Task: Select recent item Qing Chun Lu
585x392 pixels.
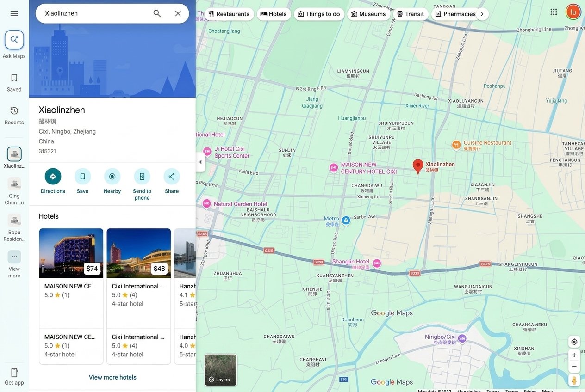Action: (14, 191)
